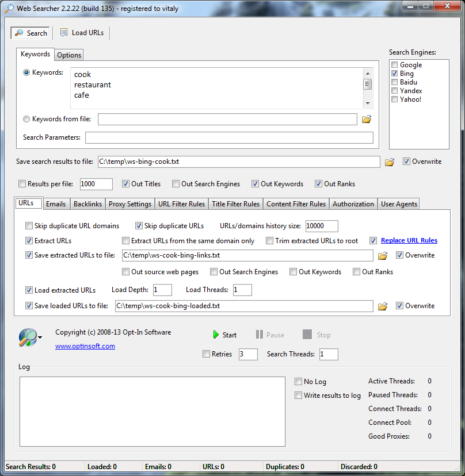This screenshot has height=476, width=465.
Task: Click the Search Parameters input field
Action: [229, 138]
